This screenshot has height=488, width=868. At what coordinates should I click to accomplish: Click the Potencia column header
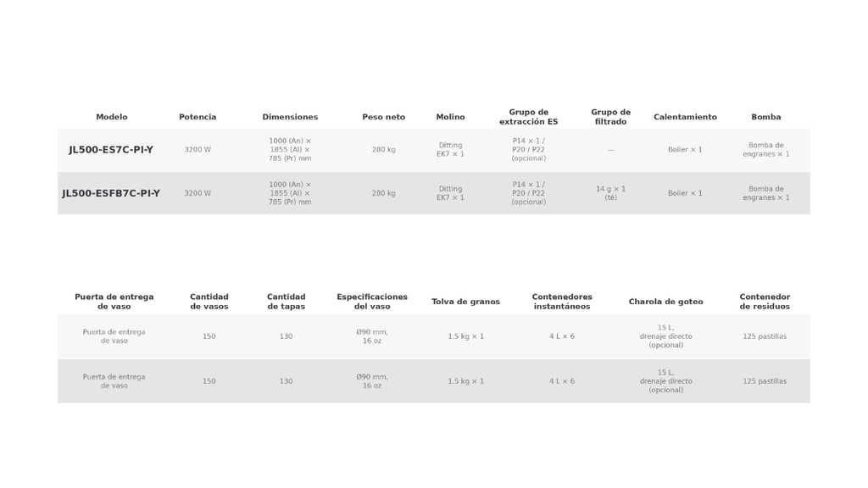(x=198, y=117)
